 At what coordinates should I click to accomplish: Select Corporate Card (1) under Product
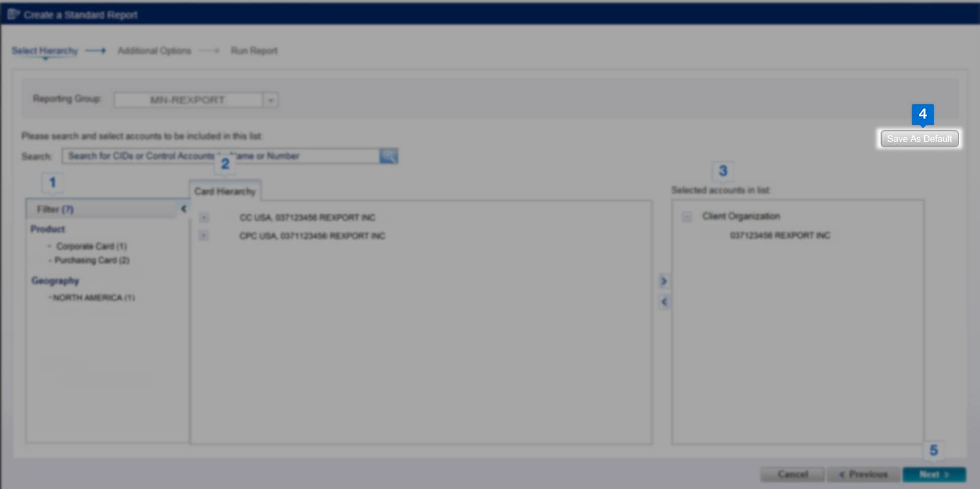pyautogui.click(x=92, y=246)
